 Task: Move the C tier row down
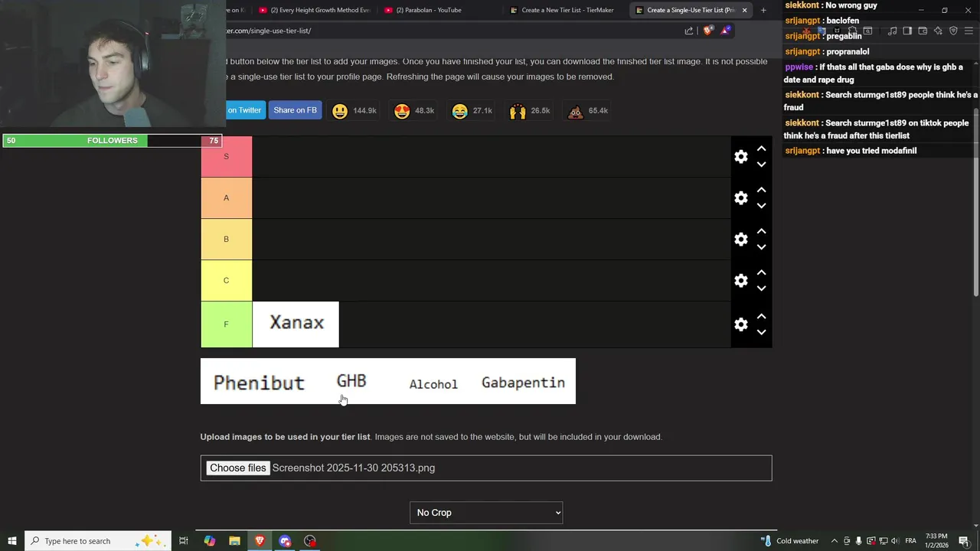click(x=761, y=289)
